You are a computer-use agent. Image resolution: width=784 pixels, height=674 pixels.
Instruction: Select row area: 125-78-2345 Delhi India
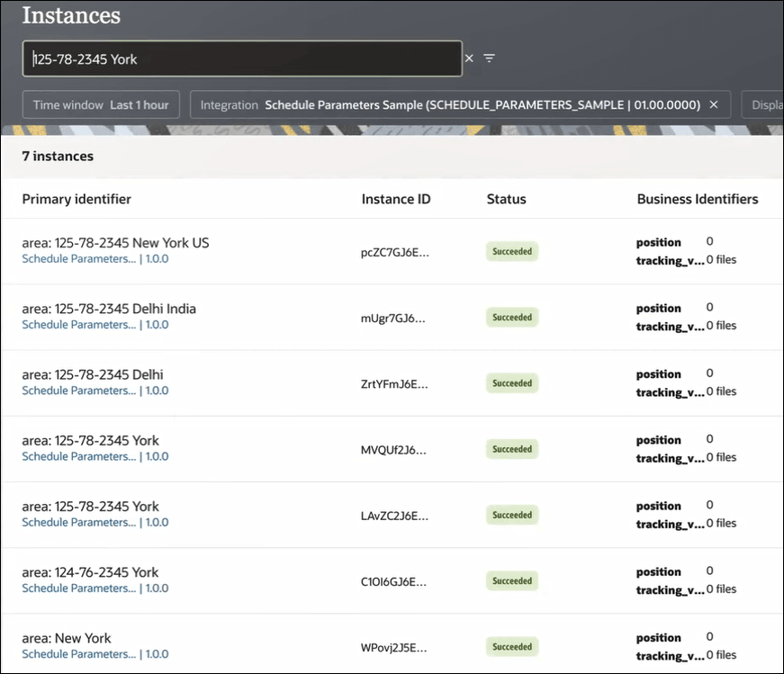[392, 317]
